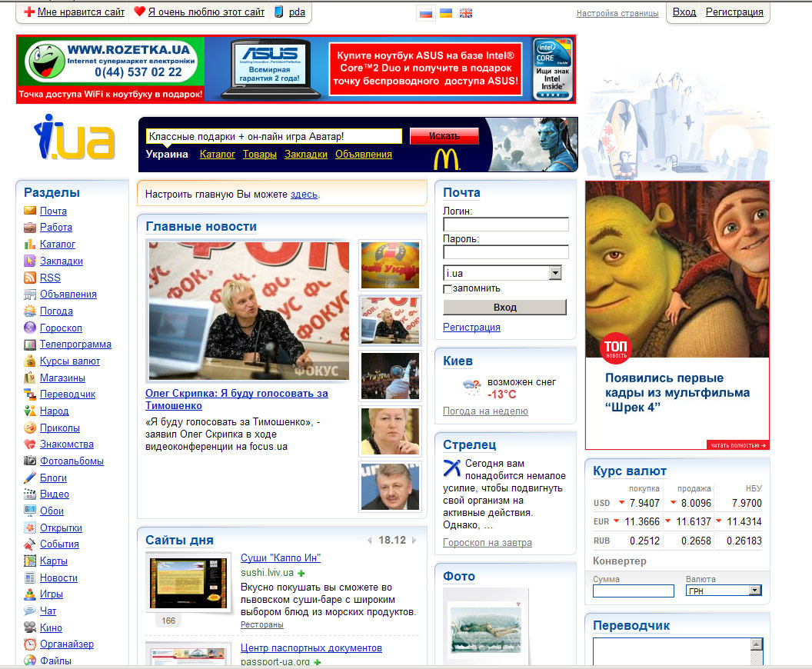Open the i.ua mail domain dropdown
The width and height of the screenshot is (812, 669).
tap(555, 273)
